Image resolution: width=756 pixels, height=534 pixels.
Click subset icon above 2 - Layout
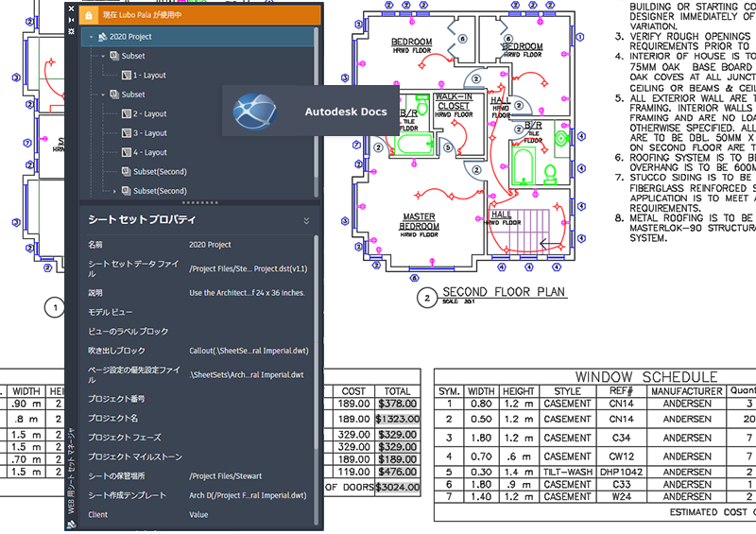tap(114, 95)
